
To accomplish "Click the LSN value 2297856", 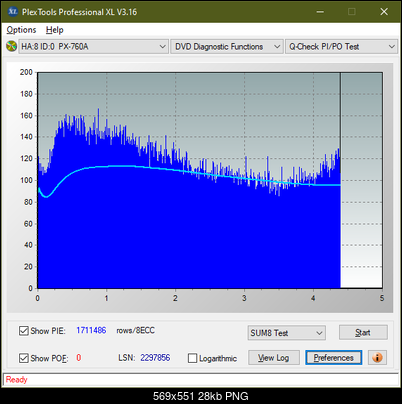I will click(x=155, y=358).
